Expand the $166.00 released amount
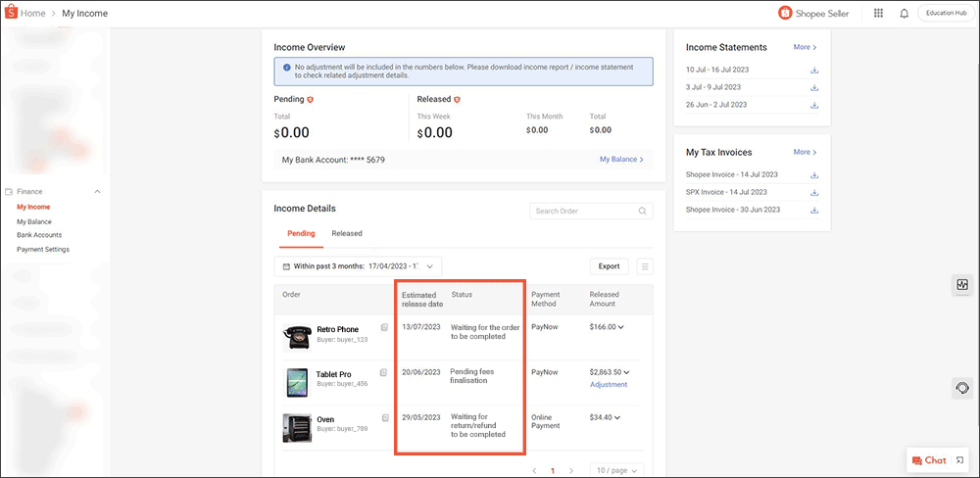Image resolution: width=980 pixels, height=478 pixels. (x=620, y=327)
